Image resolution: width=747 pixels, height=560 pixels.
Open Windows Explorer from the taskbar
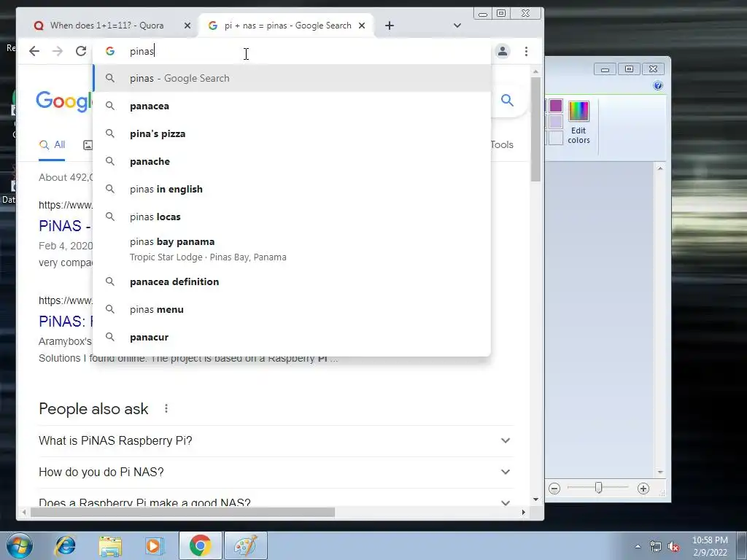110,546
